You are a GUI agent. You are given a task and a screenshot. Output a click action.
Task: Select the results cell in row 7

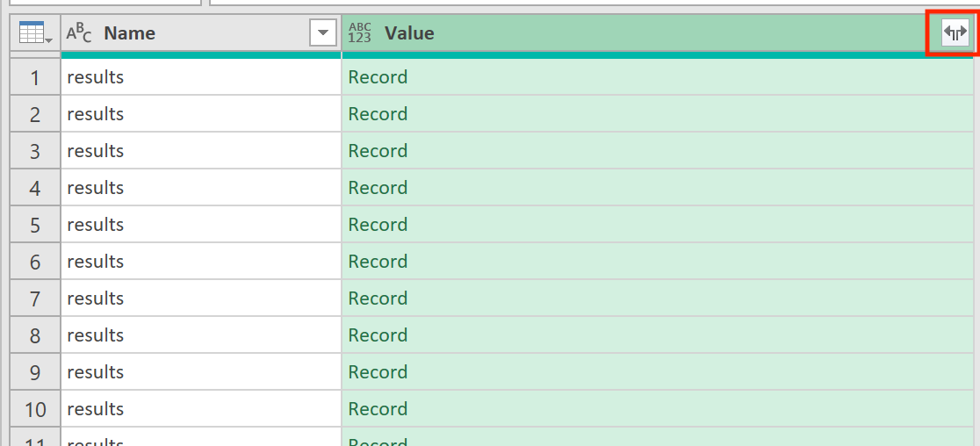pyautogui.click(x=200, y=299)
